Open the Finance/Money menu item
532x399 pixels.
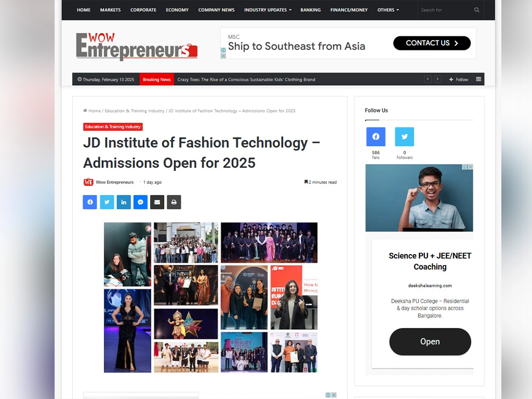[x=349, y=10]
